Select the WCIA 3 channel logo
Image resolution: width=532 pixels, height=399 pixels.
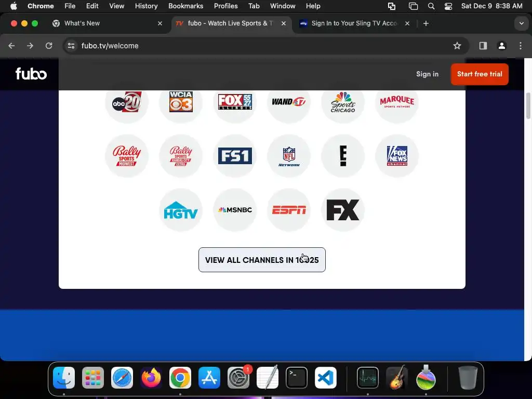pyautogui.click(x=181, y=101)
